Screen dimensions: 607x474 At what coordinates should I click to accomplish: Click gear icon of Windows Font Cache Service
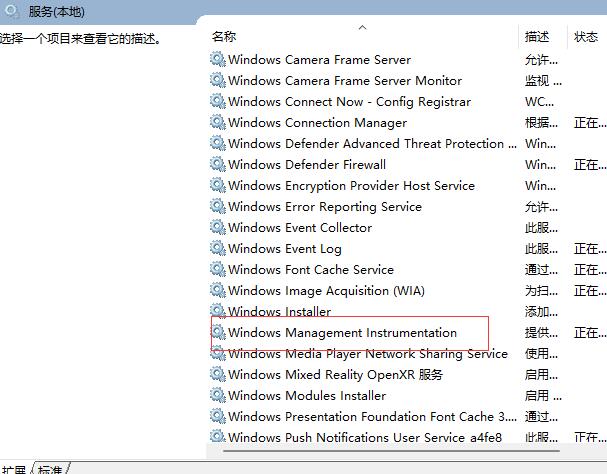pos(218,270)
